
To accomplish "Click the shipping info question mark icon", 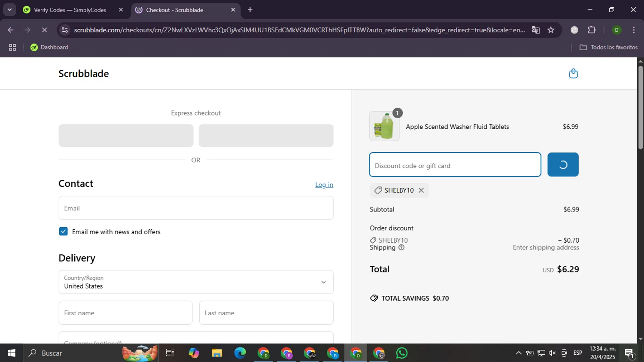I will tap(401, 247).
